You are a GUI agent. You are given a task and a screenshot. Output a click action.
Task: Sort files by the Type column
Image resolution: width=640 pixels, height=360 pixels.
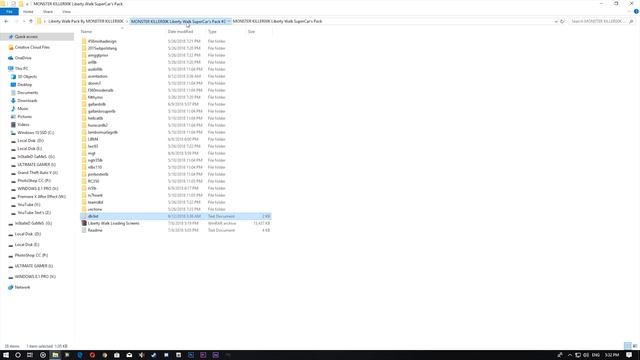[x=212, y=31]
